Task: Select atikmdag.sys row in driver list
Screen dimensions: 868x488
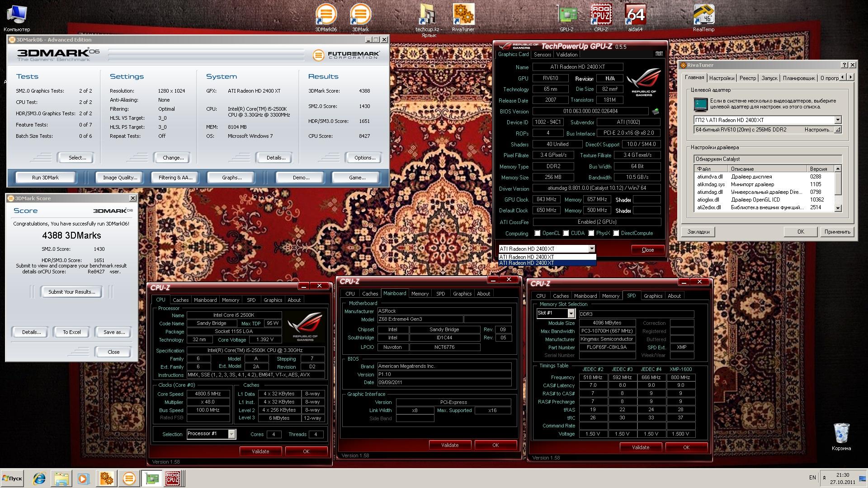Action: pos(764,184)
